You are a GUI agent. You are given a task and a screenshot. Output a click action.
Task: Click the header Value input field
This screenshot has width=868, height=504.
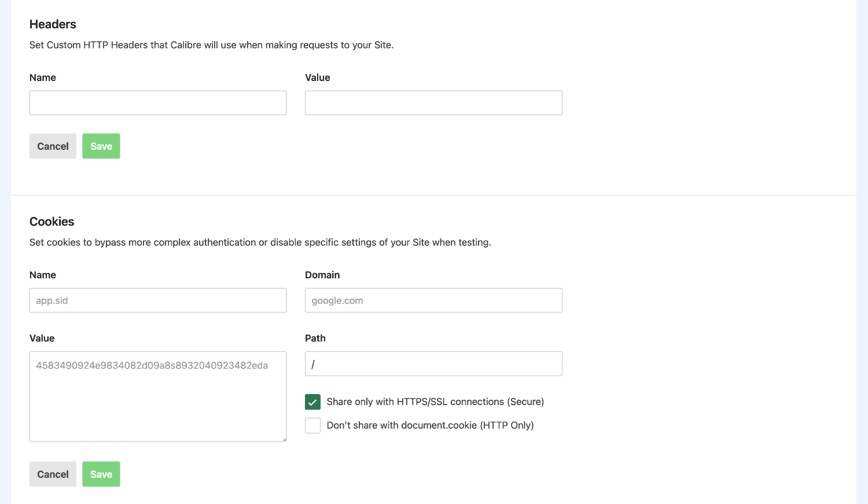433,102
